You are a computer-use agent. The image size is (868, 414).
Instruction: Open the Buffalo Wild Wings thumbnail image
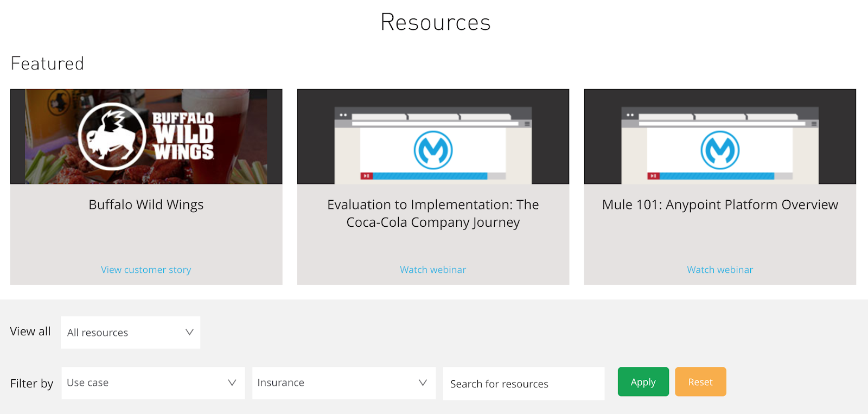146,137
